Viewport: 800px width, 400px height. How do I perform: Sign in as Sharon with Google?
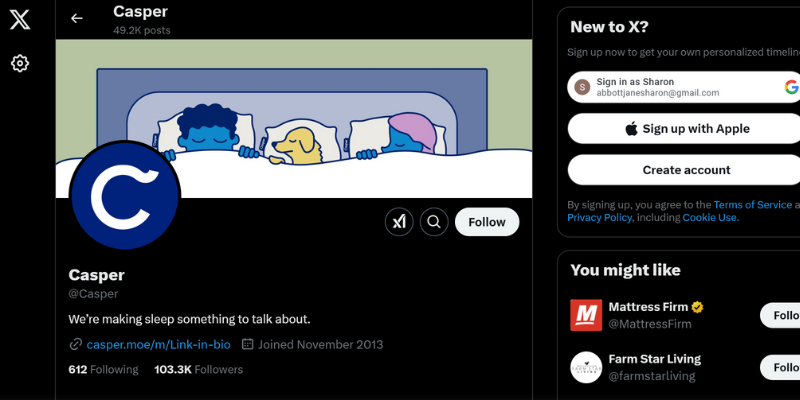tap(684, 87)
